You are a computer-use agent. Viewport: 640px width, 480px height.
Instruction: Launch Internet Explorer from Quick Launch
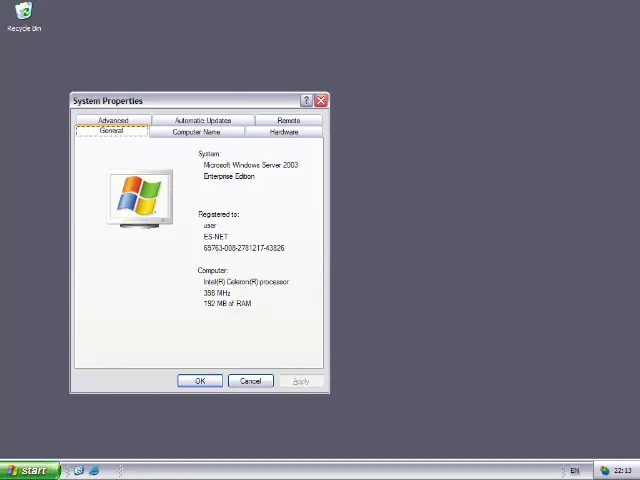pyautogui.click(x=94, y=471)
